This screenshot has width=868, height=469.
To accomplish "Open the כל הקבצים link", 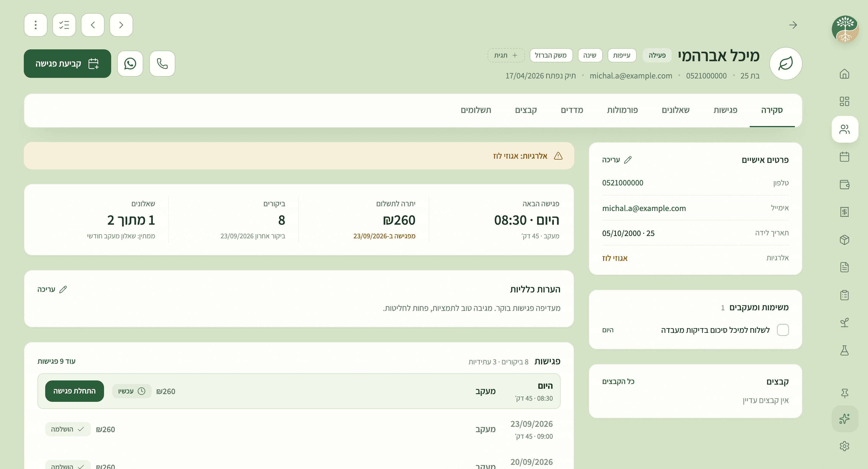I will 618,381.
